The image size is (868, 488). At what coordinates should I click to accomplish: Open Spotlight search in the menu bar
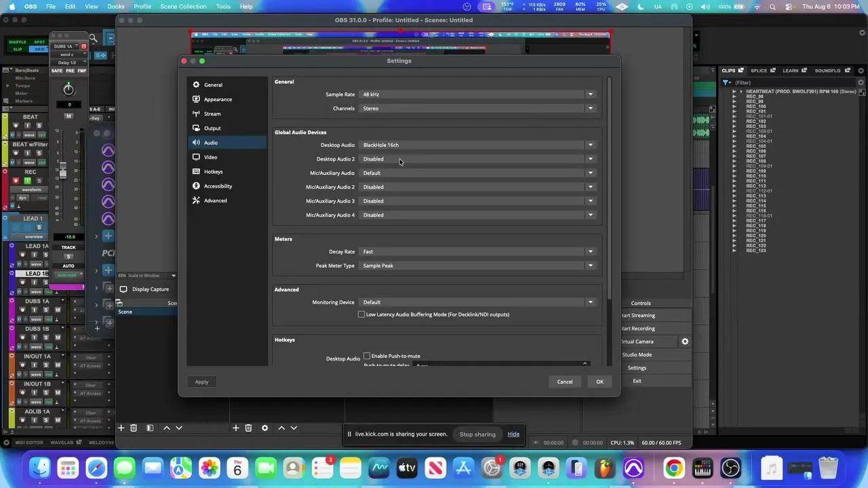tap(772, 7)
